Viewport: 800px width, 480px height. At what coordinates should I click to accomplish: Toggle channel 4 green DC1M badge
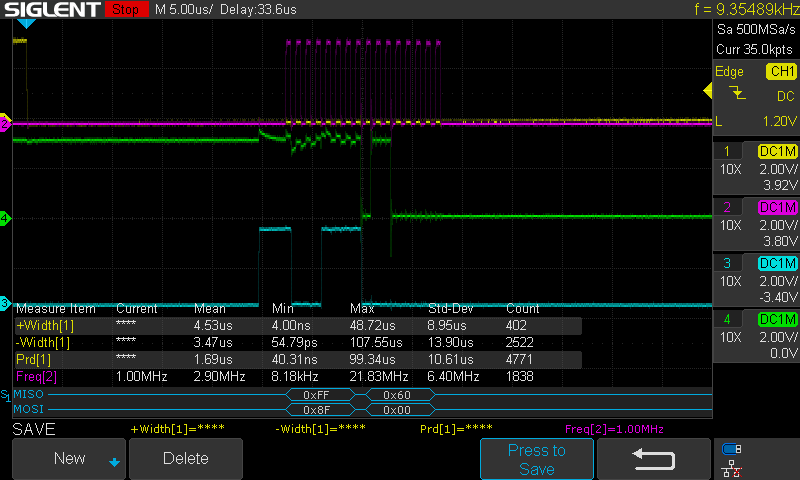(778, 320)
